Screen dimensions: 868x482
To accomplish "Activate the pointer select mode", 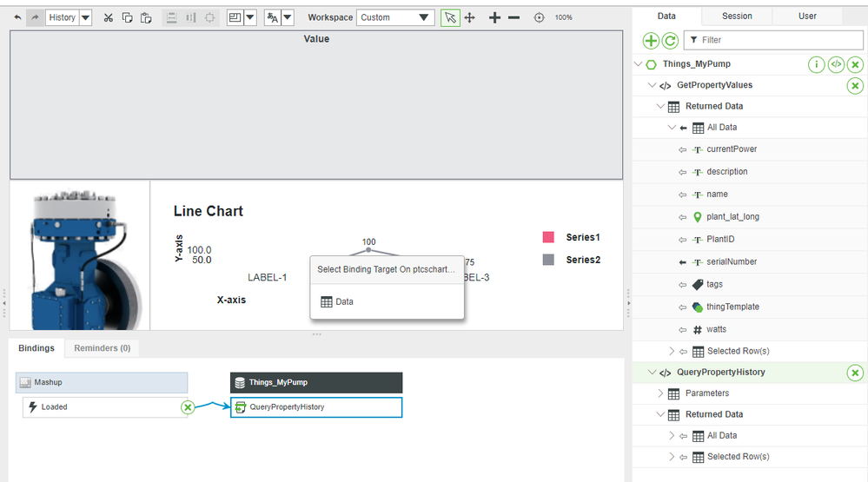I will tap(450, 17).
